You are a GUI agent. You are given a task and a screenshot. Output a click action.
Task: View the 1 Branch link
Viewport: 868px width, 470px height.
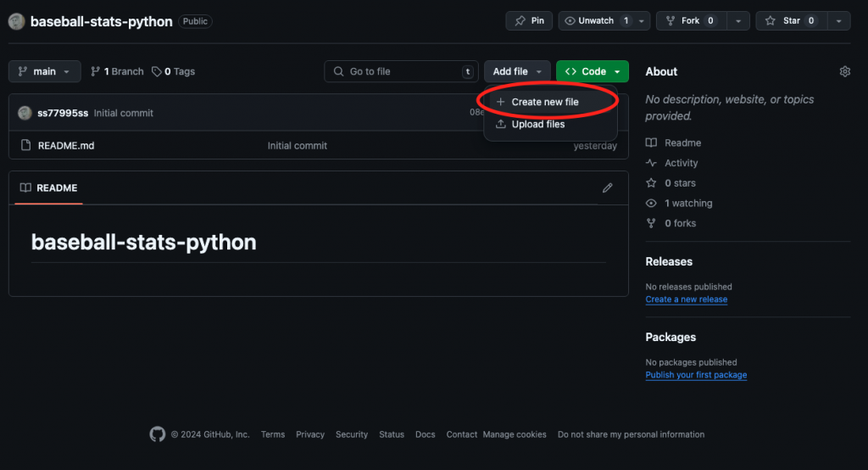click(117, 71)
